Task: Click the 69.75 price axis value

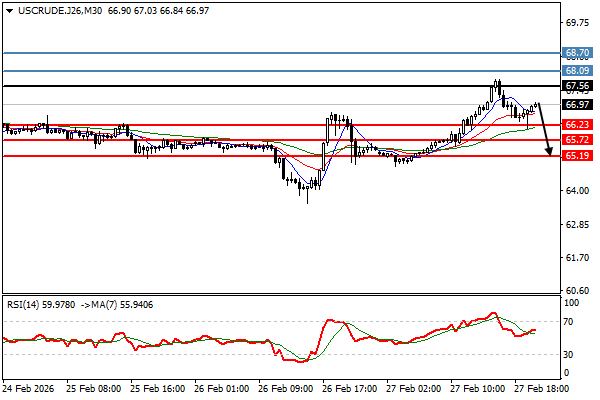Action: (x=578, y=22)
